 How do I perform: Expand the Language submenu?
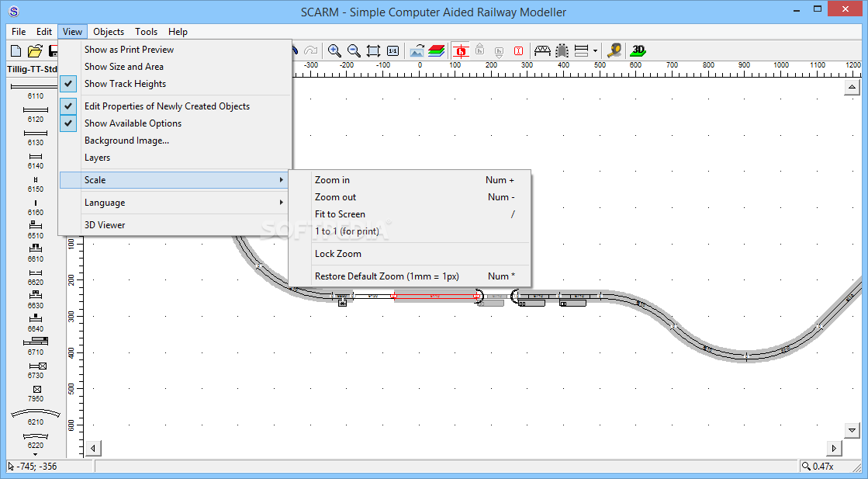(x=175, y=203)
